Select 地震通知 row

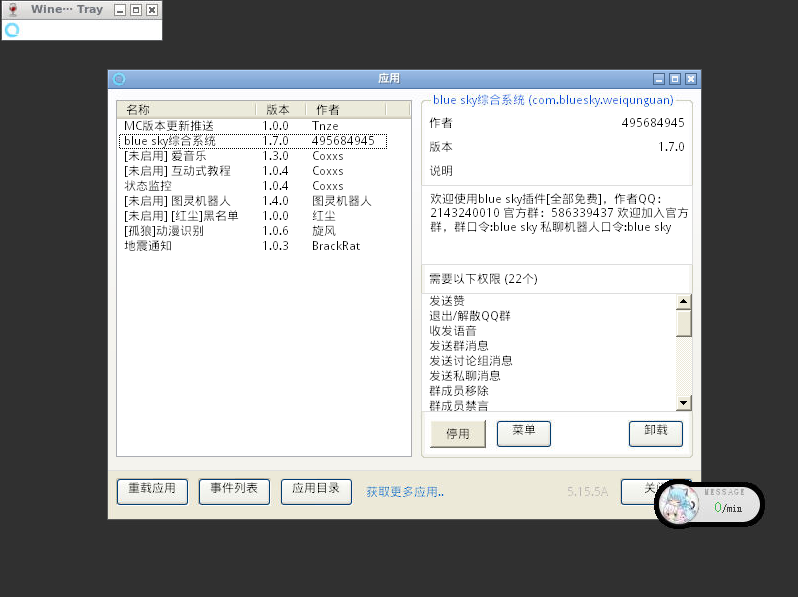[x=253, y=246]
